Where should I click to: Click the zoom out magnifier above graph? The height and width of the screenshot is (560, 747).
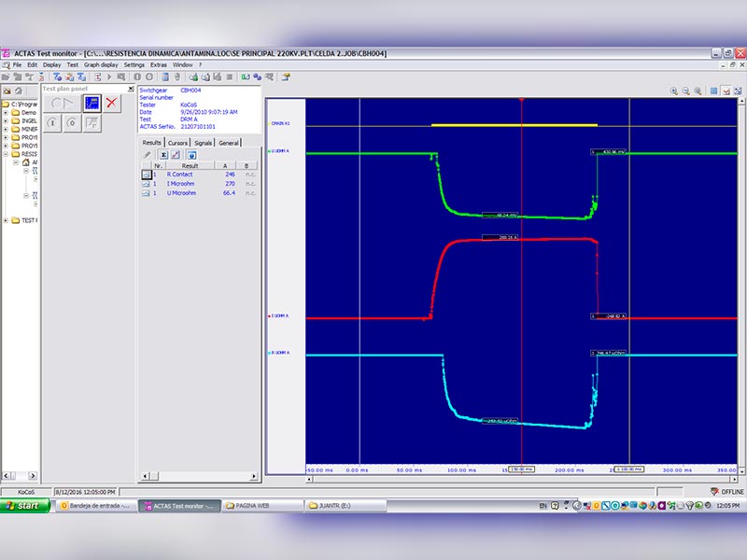coord(685,91)
